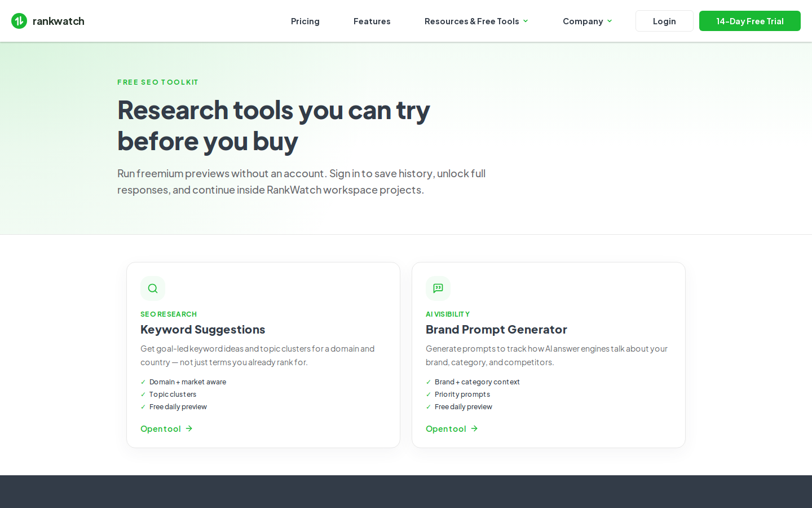The height and width of the screenshot is (508, 812).
Task: Select the Brand Prompt Generator heading
Action: click(x=496, y=329)
